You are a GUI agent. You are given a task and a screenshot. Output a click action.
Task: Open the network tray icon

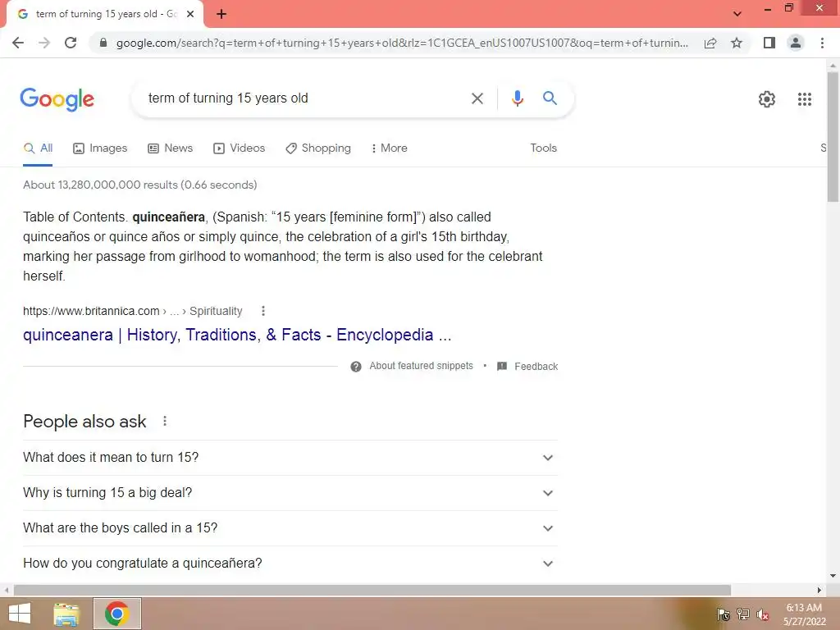(743, 614)
